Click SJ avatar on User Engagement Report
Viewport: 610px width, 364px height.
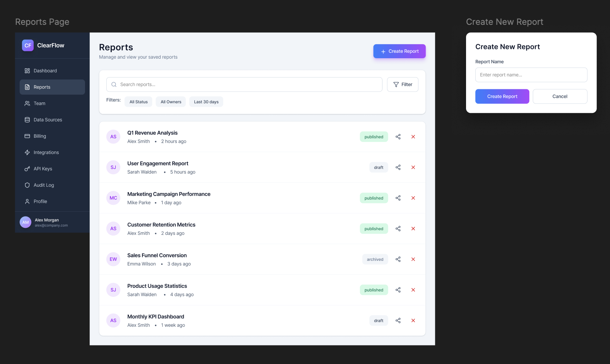pos(113,167)
